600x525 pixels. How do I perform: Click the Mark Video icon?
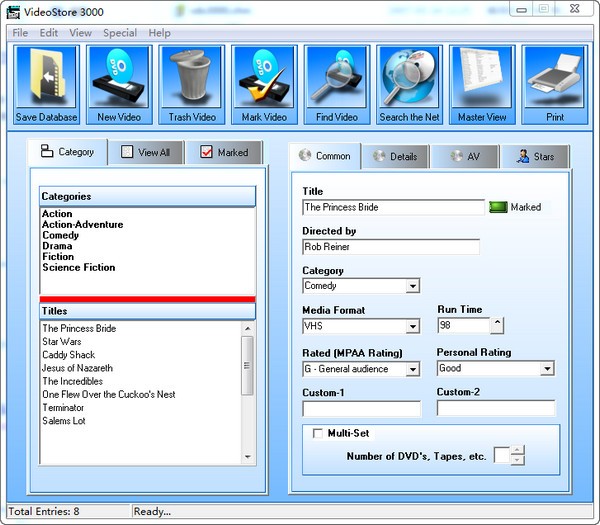pos(264,78)
